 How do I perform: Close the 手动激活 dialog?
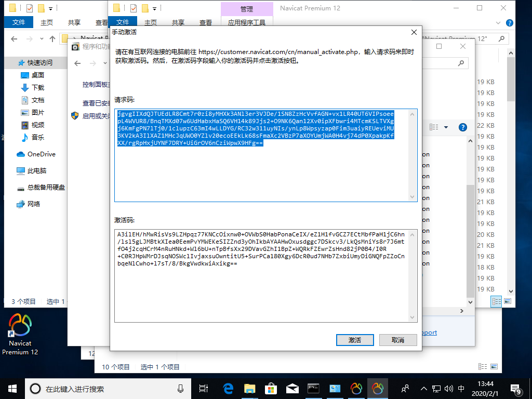[414, 32]
